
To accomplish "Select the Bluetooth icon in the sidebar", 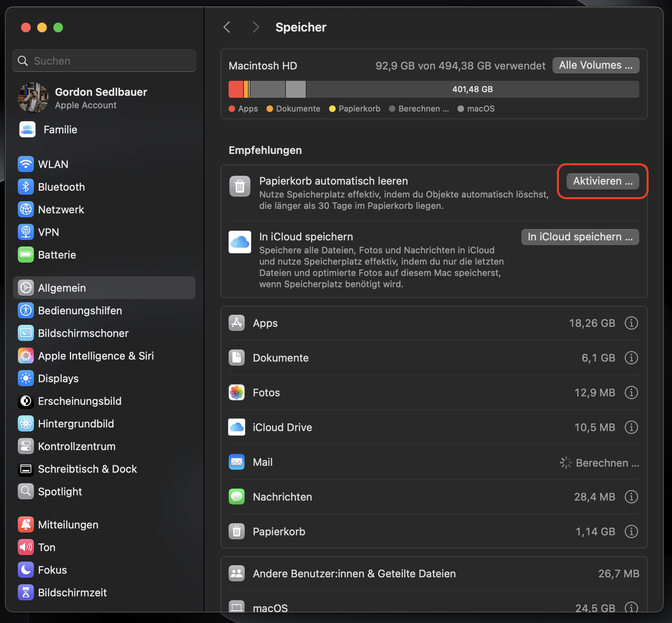I will pos(26,187).
